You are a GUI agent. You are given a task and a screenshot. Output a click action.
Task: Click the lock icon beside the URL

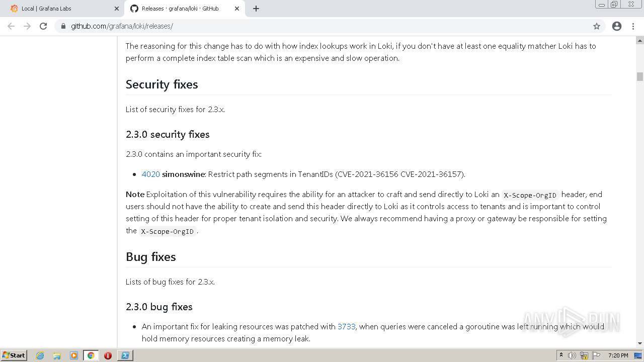63,26
